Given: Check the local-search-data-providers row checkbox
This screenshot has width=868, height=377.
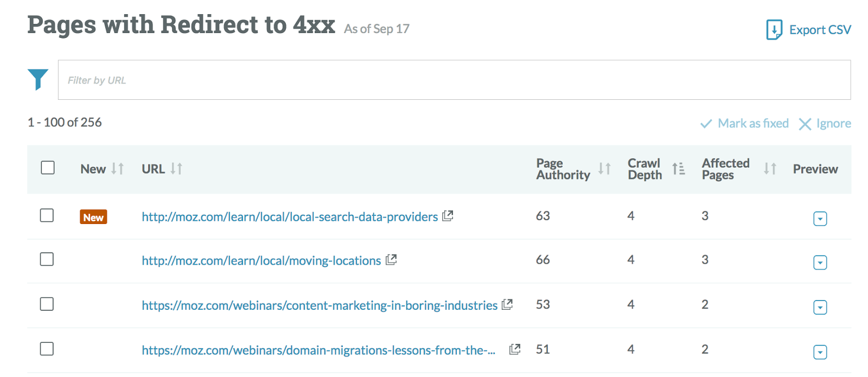Looking at the screenshot, I should click(x=47, y=215).
